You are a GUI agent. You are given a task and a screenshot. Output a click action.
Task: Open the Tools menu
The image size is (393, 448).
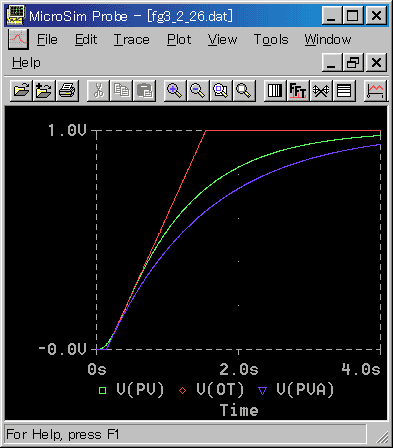point(271,40)
